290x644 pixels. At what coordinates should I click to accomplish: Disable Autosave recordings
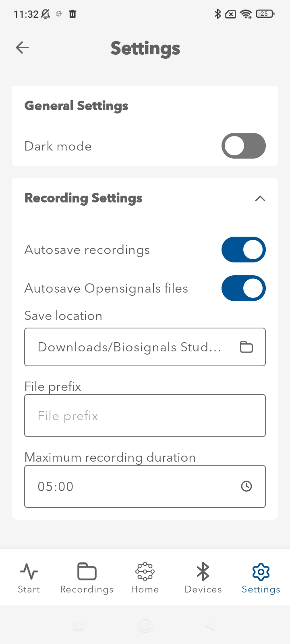click(243, 250)
